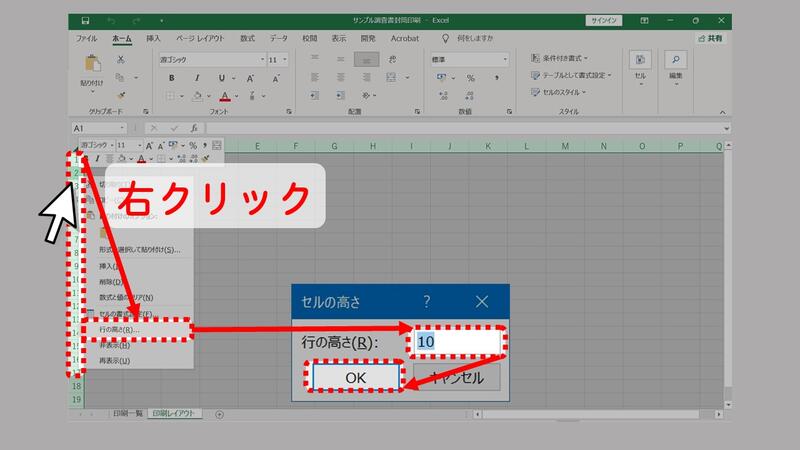800x450 pixels.
Task: Click the Increase Indent icon
Action: (340, 95)
